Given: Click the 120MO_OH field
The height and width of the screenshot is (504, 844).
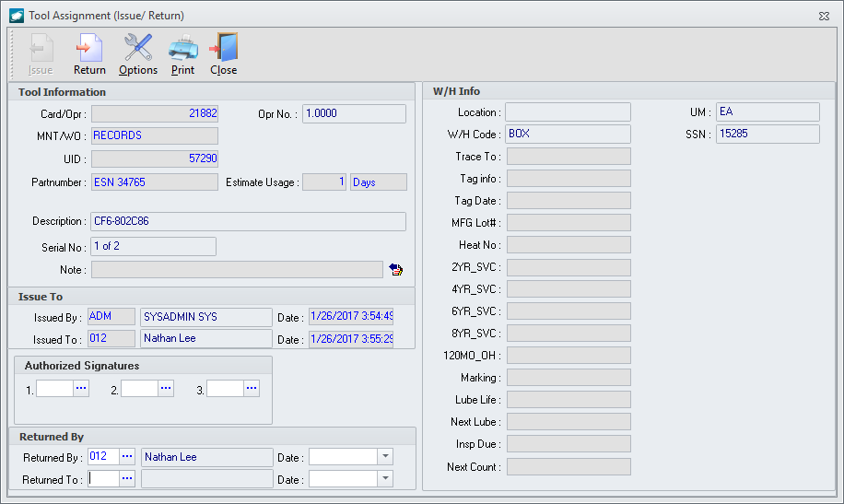Looking at the screenshot, I should 569,355.
